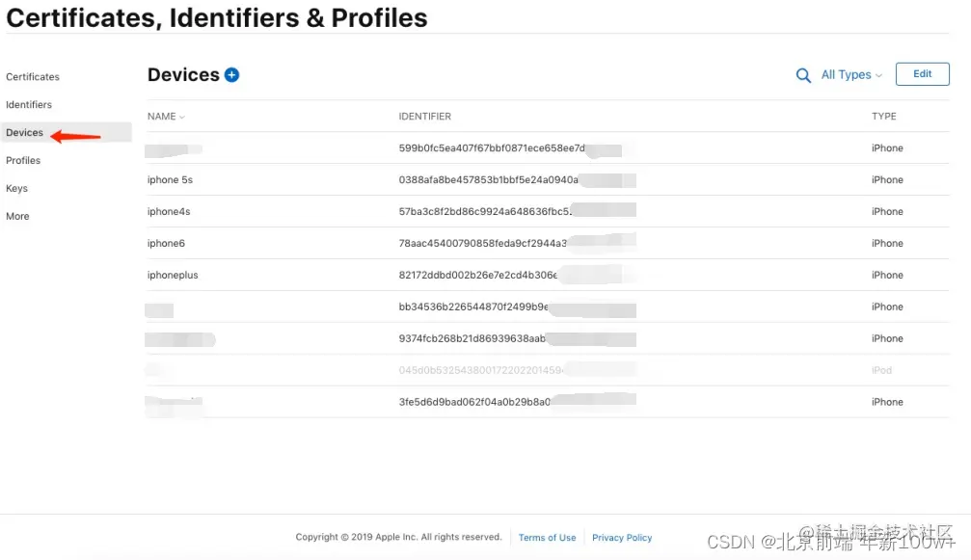Sort by the NAME column chevron
This screenshot has height=560, width=971.
pos(182,117)
